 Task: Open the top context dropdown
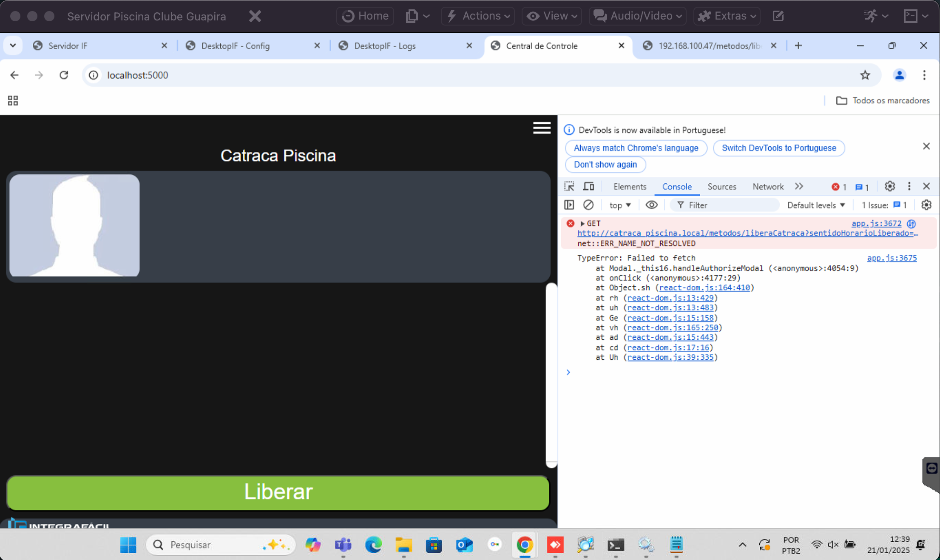[x=620, y=205]
